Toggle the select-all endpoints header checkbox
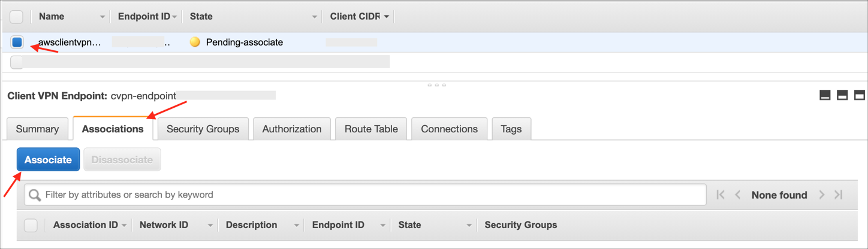 pos(17,17)
